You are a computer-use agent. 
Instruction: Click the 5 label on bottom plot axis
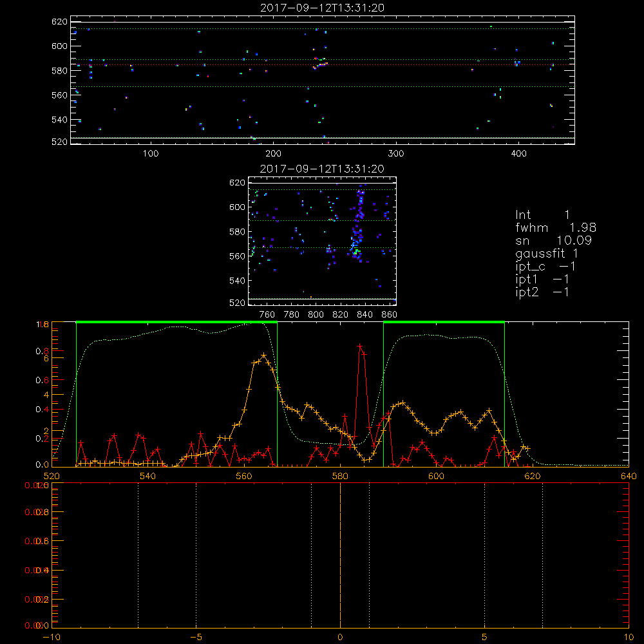pyautogui.click(x=485, y=637)
